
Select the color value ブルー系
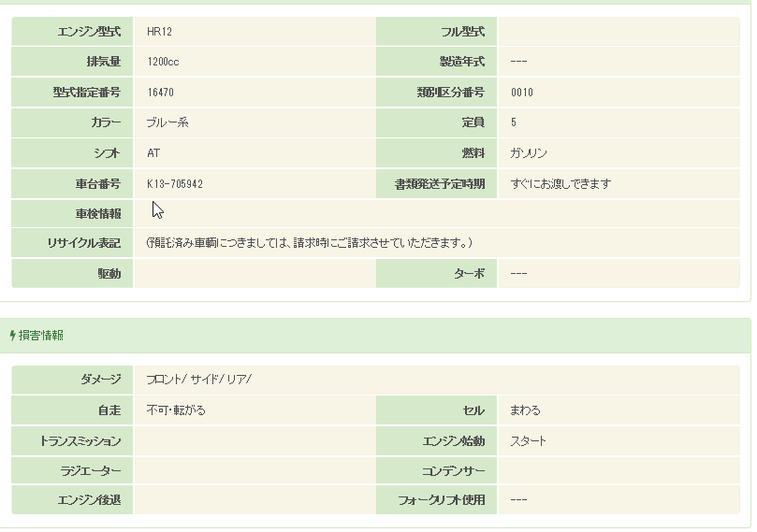168,122
